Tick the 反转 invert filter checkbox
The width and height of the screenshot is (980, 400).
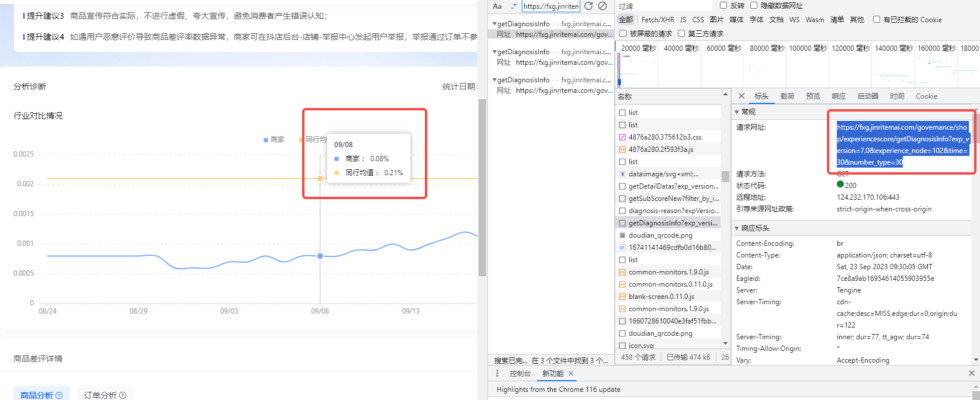[723, 5]
